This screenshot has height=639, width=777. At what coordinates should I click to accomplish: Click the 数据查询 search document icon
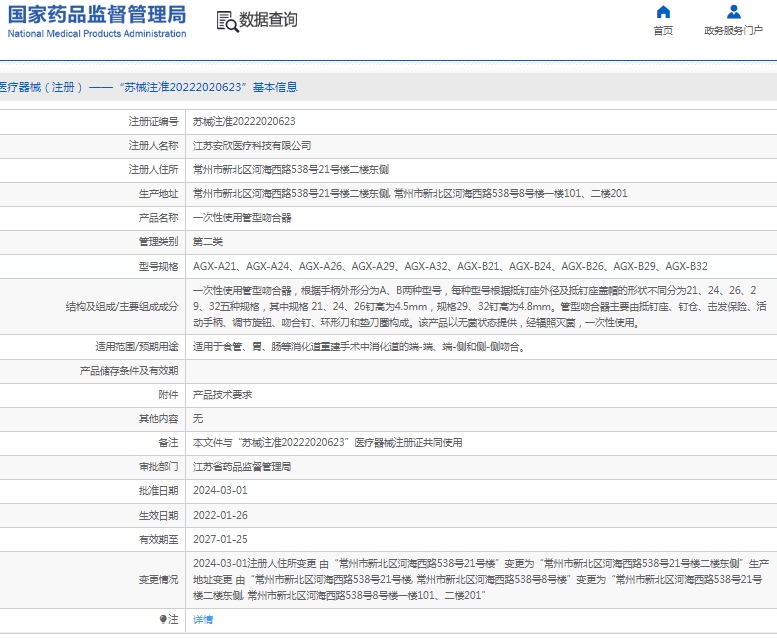point(227,21)
